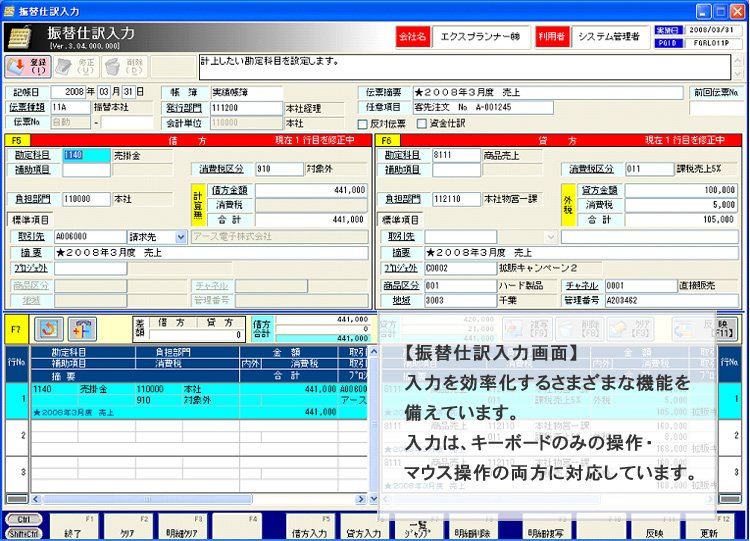Viewport: 750px width, 541px height.
Task: Click the 明細複写 function key button
Action: [545, 526]
